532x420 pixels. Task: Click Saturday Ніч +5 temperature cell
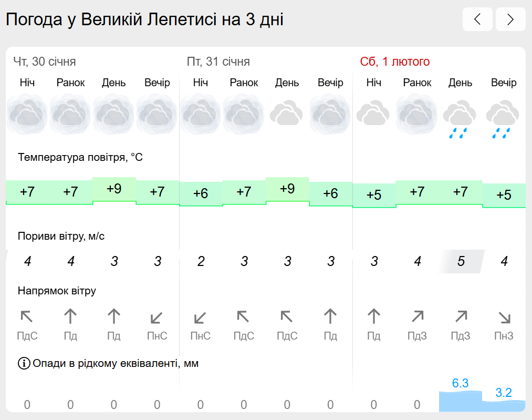click(374, 195)
